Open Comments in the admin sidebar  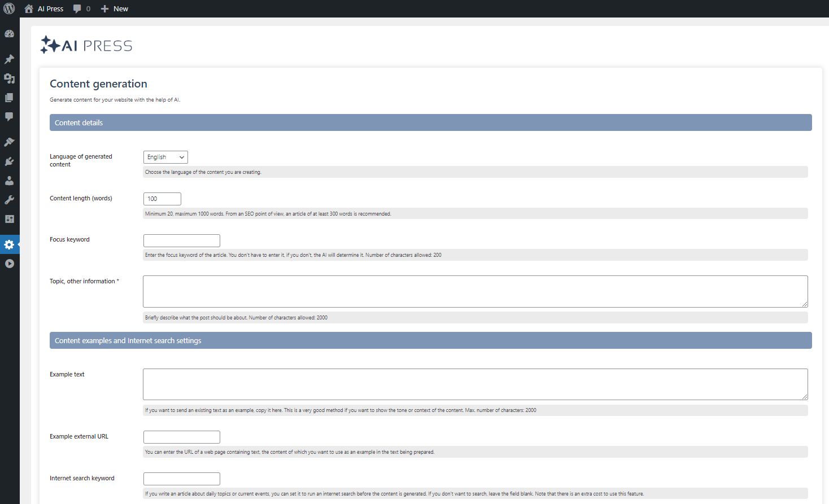coord(9,117)
